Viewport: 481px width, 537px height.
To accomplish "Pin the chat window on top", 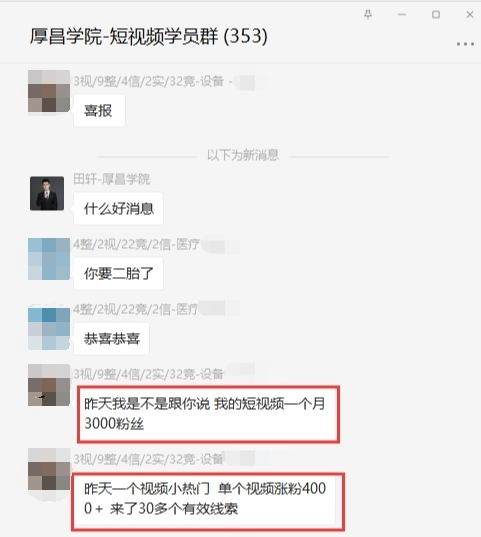I will click(x=368, y=14).
